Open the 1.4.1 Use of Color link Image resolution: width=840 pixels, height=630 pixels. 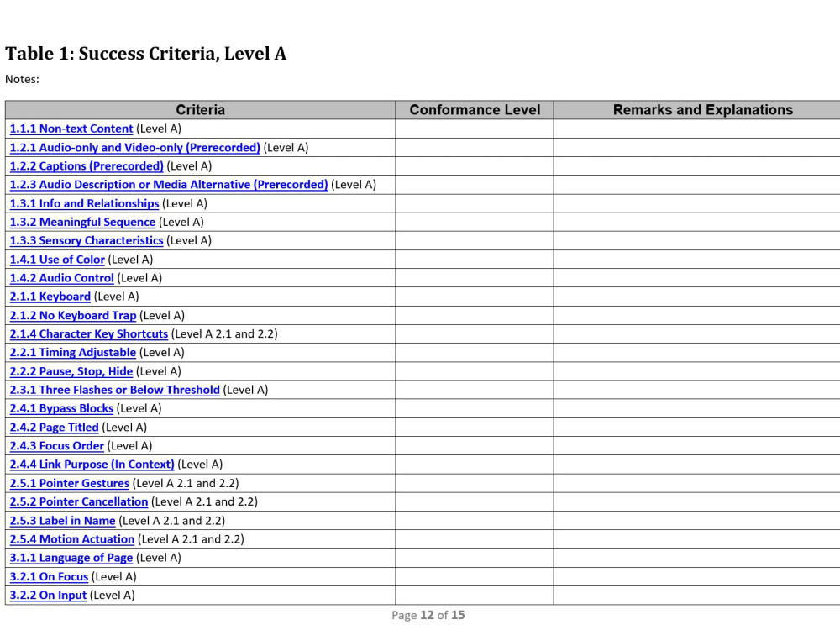click(57, 260)
